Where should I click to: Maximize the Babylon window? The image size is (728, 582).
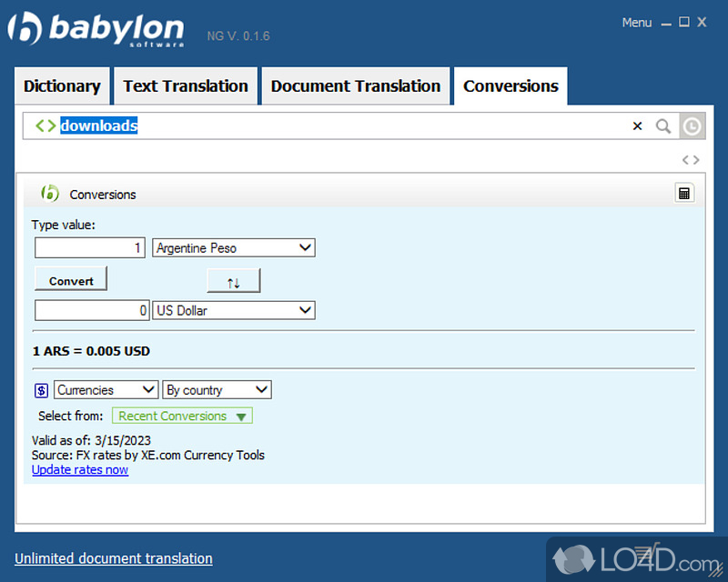(x=684, y=22)
